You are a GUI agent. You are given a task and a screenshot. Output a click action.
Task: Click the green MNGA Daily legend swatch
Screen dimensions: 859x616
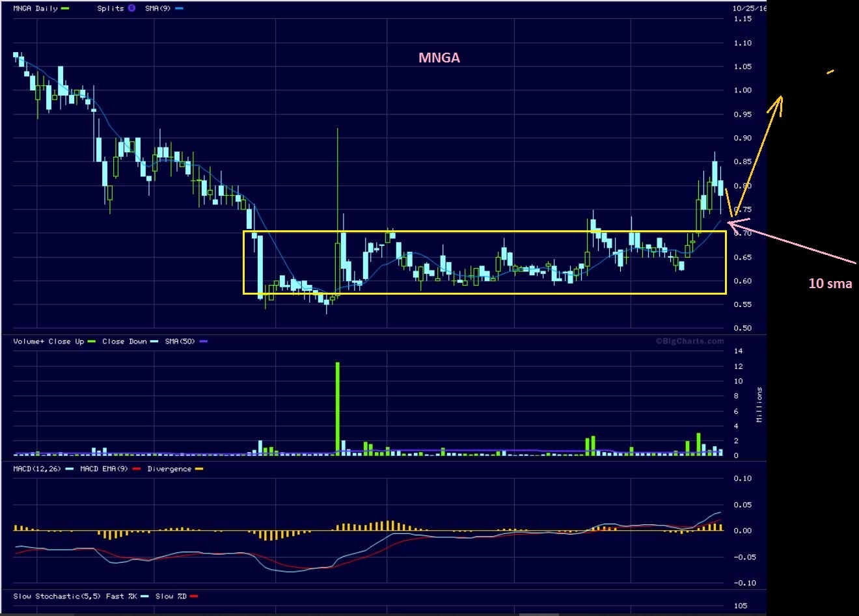(x=65, y=8)
